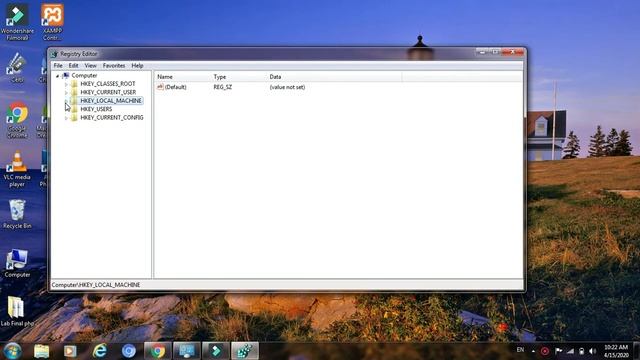Expand the HKEY_CURRENT_CONFIG key arrow
Viewport: 640px width, 360px height.
click(x=66, y=118)
